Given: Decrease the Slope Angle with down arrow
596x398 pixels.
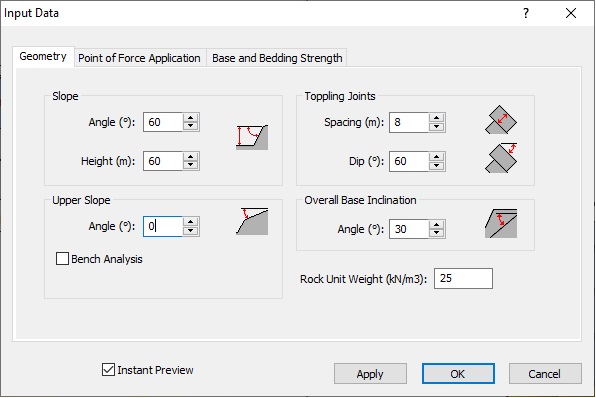Looking at the screenshot, I should (x=190, y=127).
